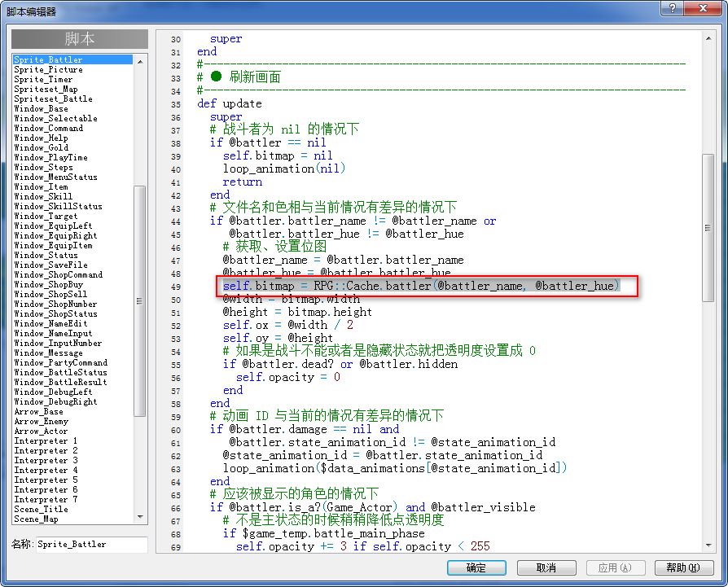
Task: Select Spriteset_Battle script
Action: (53, 99)
